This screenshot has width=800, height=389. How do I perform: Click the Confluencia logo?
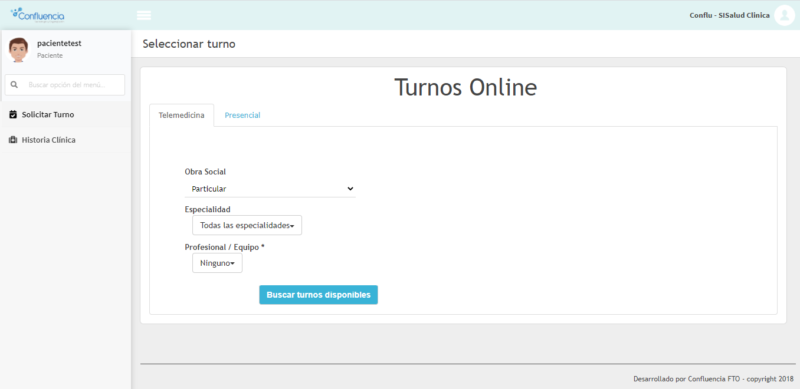[38, 15]
